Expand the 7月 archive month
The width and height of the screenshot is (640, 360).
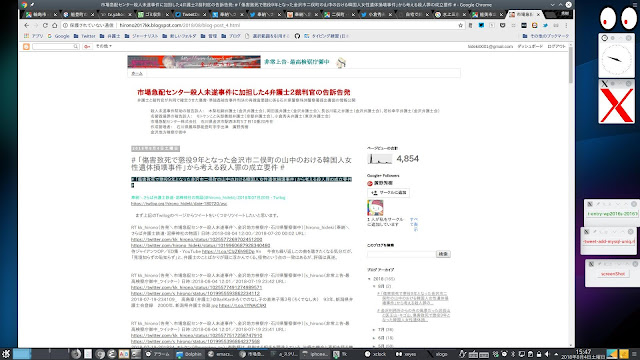tap(374, 329)
